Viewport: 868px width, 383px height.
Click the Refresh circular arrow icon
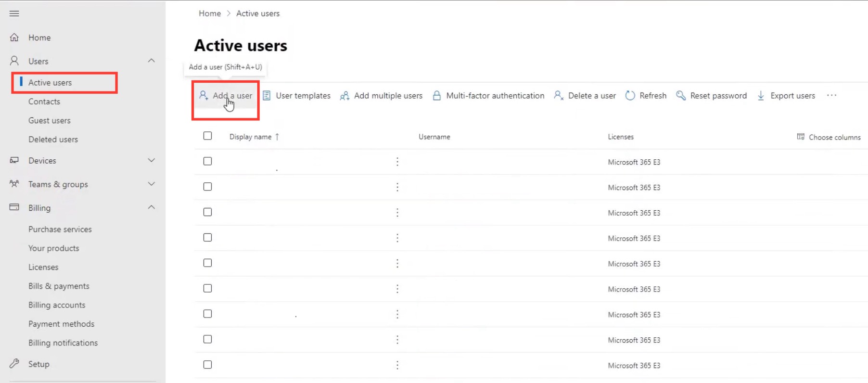[630, 95]
